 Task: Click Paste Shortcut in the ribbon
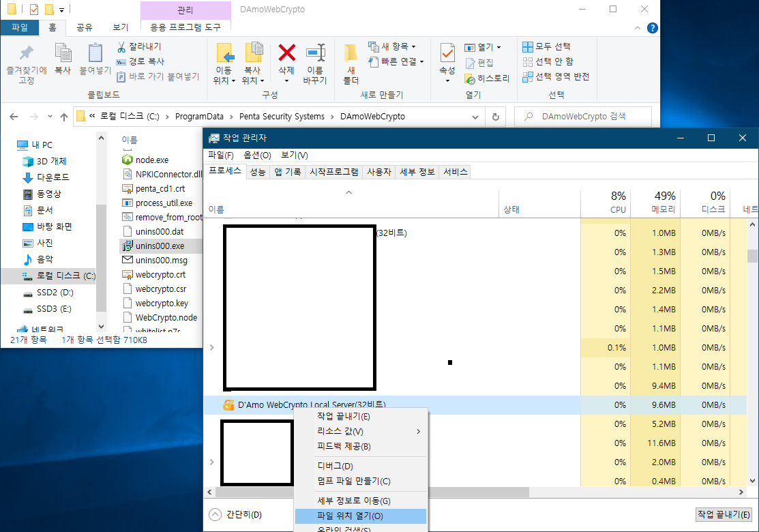pos(158,76)
